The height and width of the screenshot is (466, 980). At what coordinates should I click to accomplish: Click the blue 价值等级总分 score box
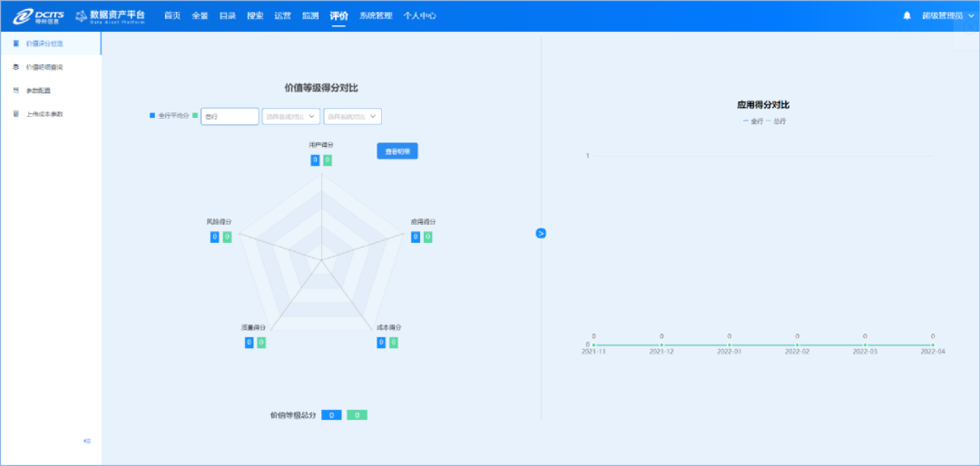tap(331, 415)
